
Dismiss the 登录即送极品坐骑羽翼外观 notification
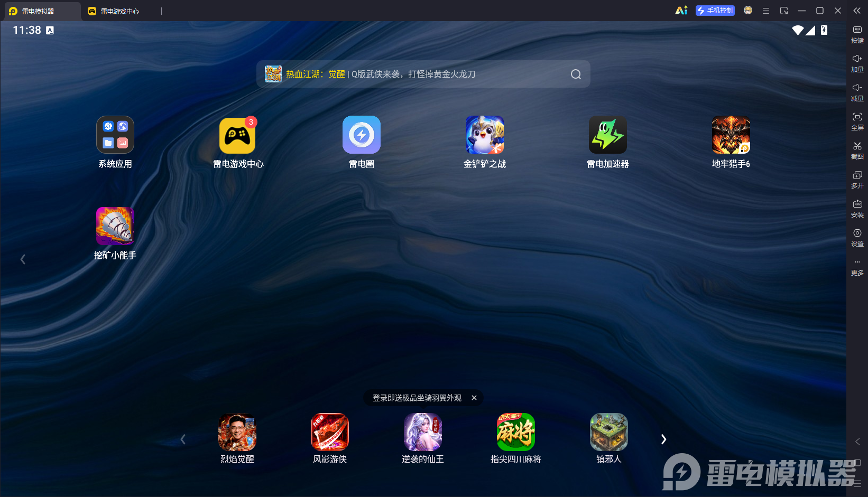click(x=474, y=398)
